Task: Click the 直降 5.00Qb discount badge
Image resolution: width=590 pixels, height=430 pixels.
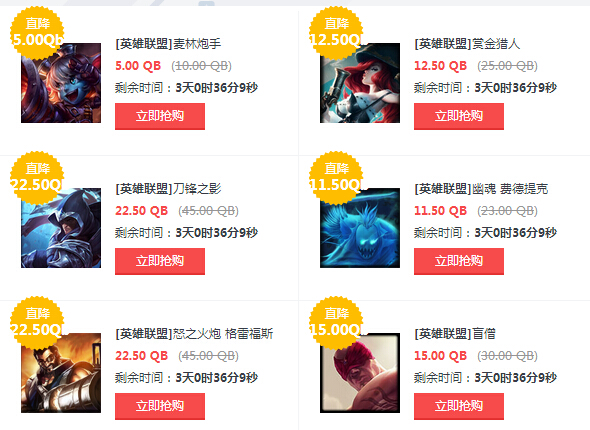Action: [x=37, y=33]
